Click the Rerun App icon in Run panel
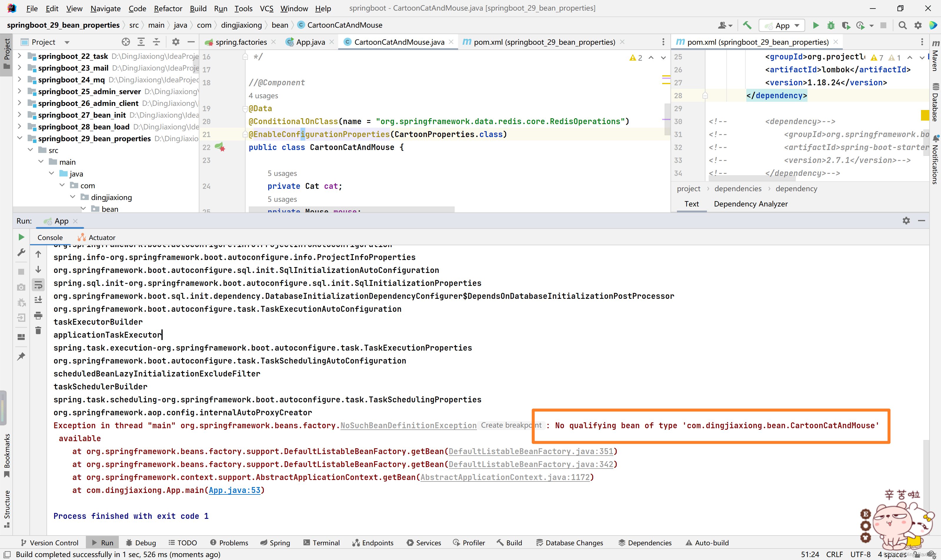Viewport: 941px width, 560px height. click(x=21, y=237)
